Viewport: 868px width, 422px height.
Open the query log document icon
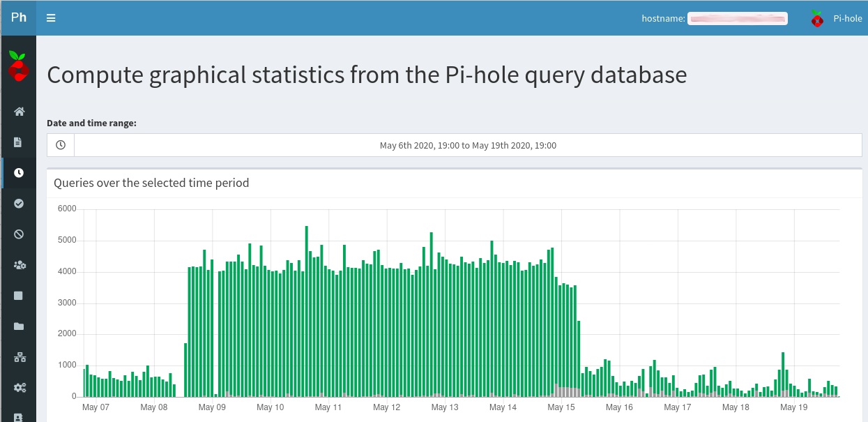click(19, 142)
